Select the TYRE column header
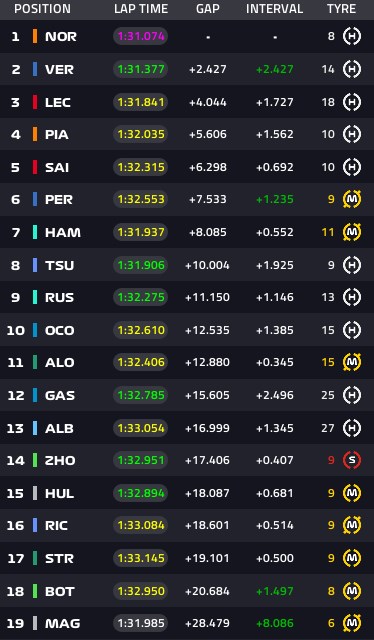The width and height of the screenshot is (374, 640). [341, 9]
